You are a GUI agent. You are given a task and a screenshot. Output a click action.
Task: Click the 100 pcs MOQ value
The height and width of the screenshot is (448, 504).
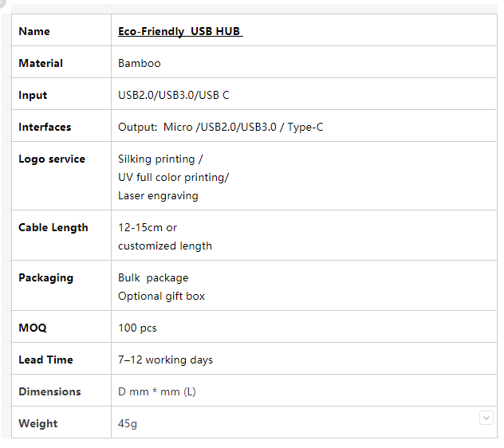point(137,328)
